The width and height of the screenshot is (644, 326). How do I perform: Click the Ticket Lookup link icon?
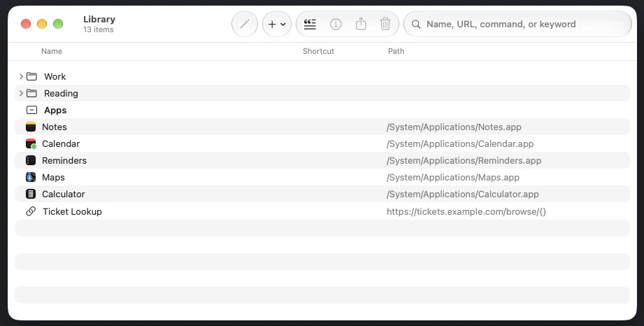[31, 211]
